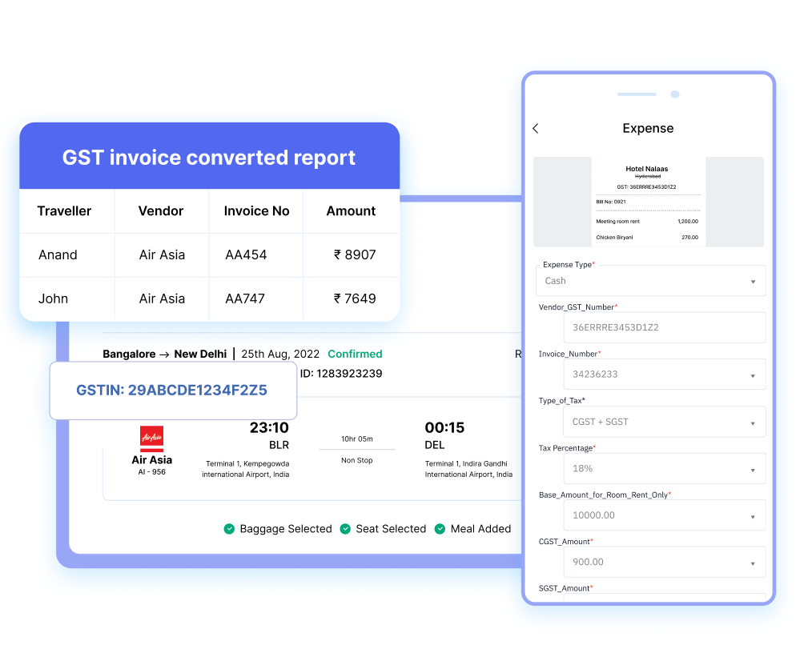
Task: Open the Base Amount for Room Rent dropdown
Action: coord(650,515)
